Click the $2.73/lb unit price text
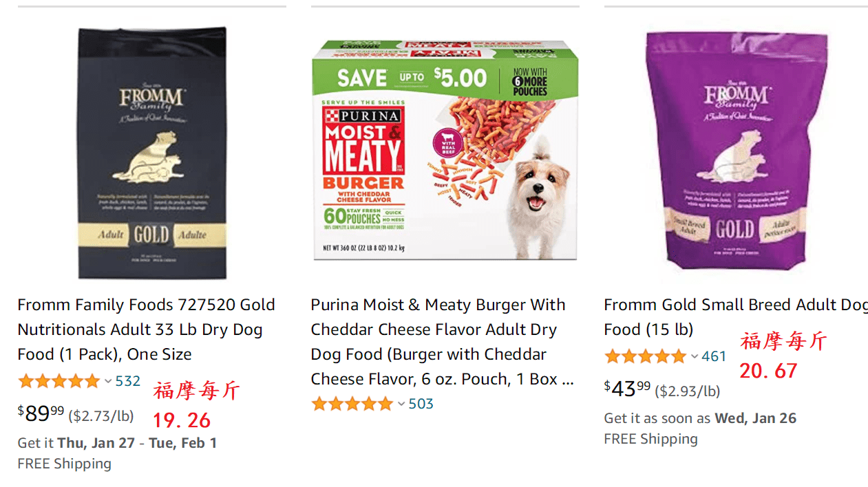The image size is (868, 487). pos(101,415)
